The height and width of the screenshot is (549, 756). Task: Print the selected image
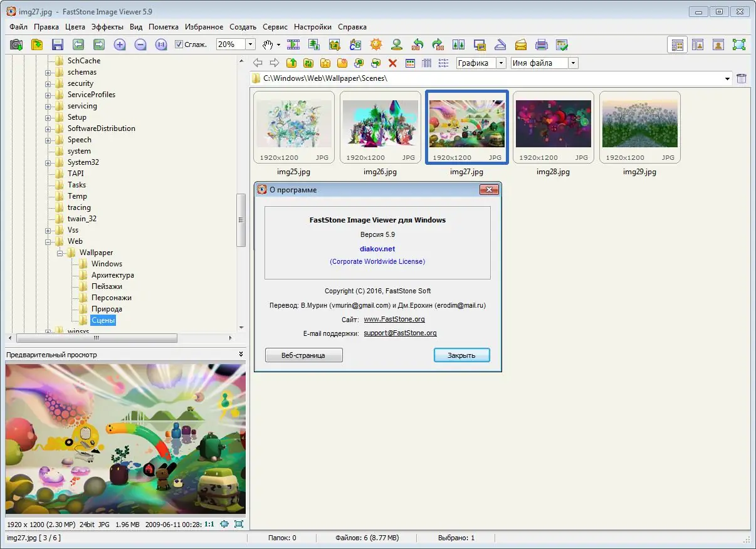[x=541, y=44]
